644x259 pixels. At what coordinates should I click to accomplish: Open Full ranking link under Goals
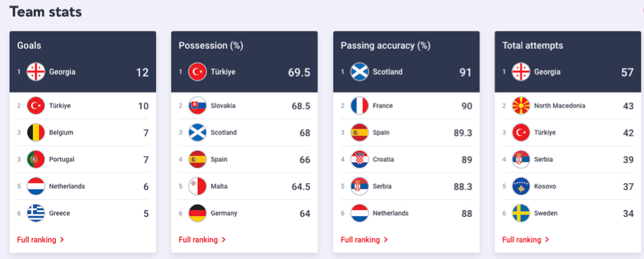click(41, 240)
